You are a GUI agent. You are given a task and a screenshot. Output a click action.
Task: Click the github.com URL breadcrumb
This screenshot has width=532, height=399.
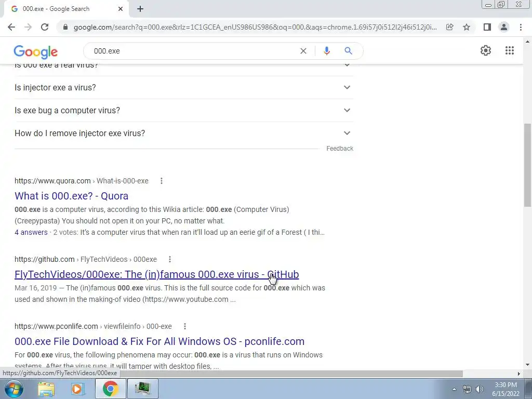pyautogui.click(x=86, y=259)
